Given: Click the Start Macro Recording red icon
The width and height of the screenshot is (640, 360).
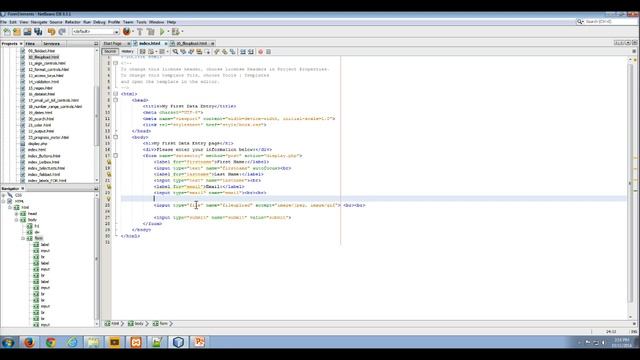Looking at the screenshot, I should coord(260,52).
